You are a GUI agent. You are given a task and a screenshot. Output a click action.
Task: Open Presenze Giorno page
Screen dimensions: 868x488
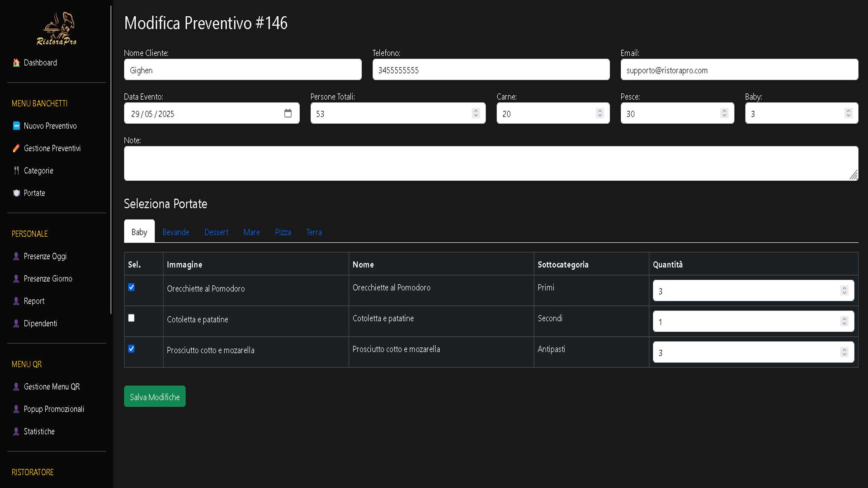coord(48,278)
